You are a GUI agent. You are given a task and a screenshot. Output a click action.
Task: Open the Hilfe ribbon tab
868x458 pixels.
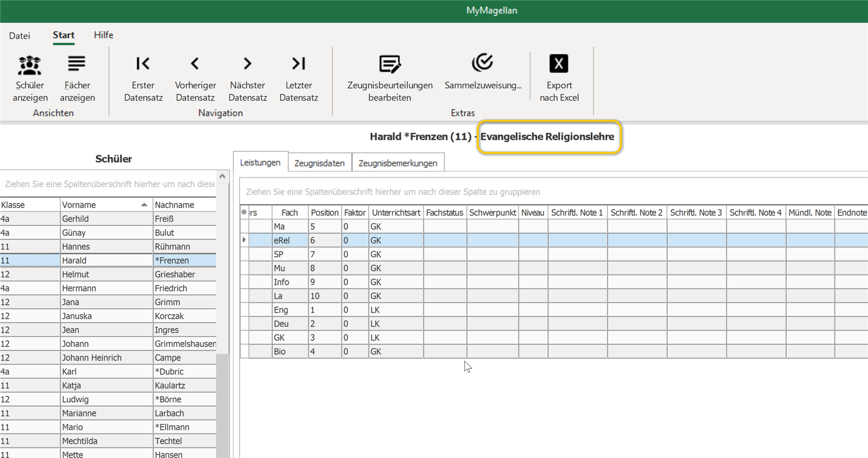coord(104,35)
